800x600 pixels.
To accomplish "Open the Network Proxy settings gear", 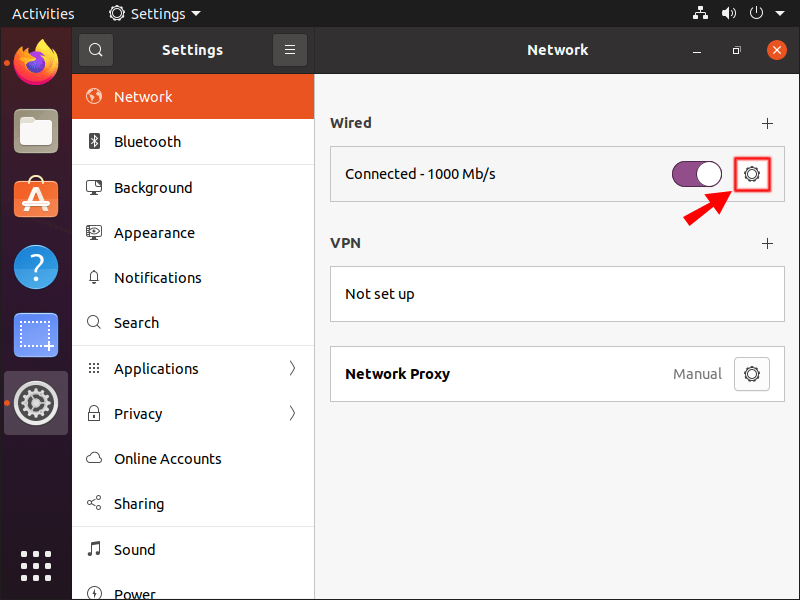I will pos(752,374).
